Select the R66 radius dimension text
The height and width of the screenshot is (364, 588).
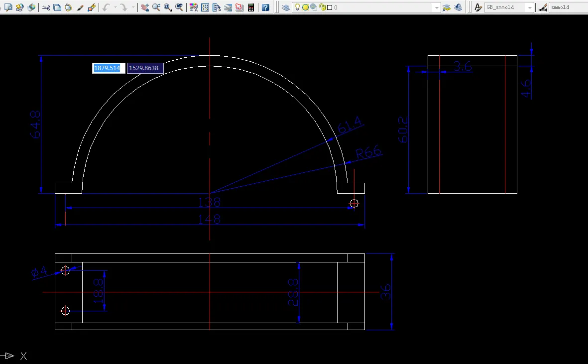click(x=368, y=152)
